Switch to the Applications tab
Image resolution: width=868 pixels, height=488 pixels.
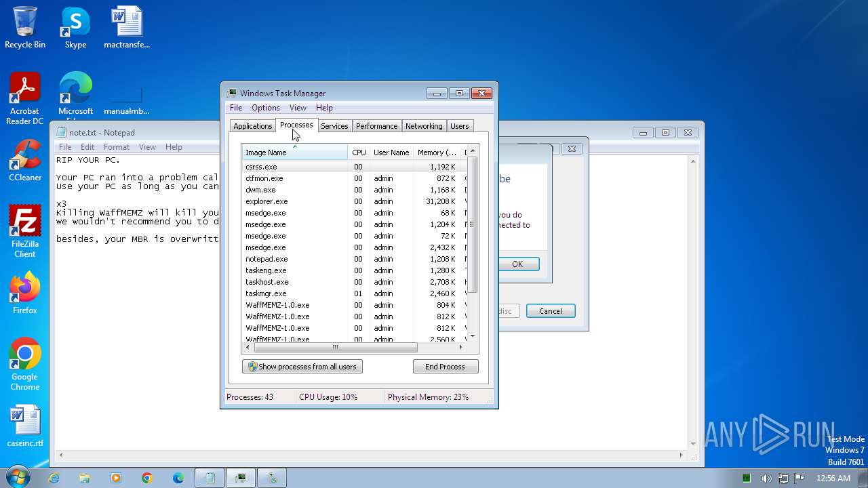[x=252, y=126]
